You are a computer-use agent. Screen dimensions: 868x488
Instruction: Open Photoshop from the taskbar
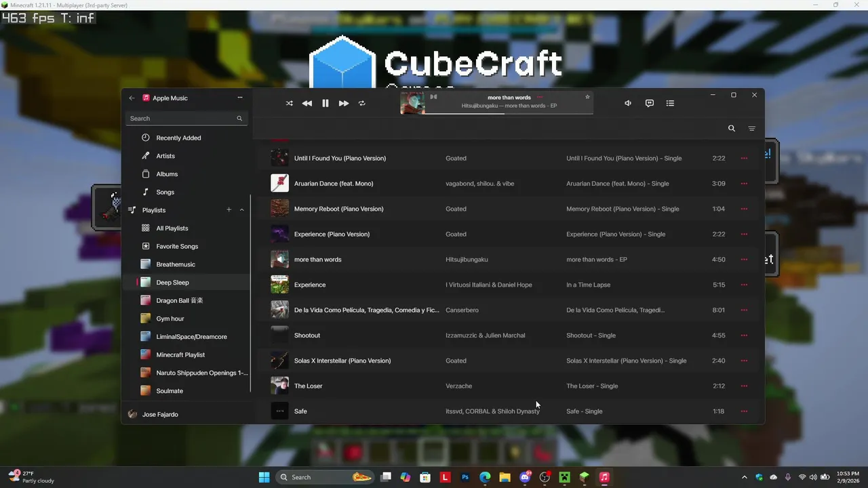tap(465, 477)
